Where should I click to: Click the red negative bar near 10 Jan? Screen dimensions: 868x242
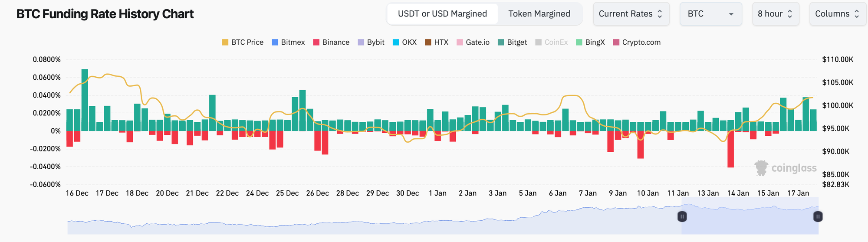(641, 144)
